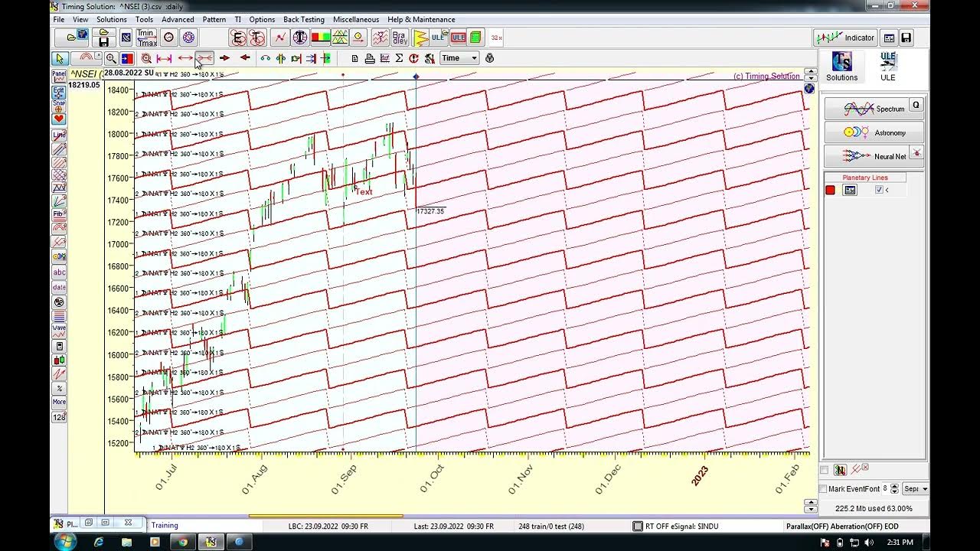
Task: Select the arrow pointer tool
Action: coord(59,58)
